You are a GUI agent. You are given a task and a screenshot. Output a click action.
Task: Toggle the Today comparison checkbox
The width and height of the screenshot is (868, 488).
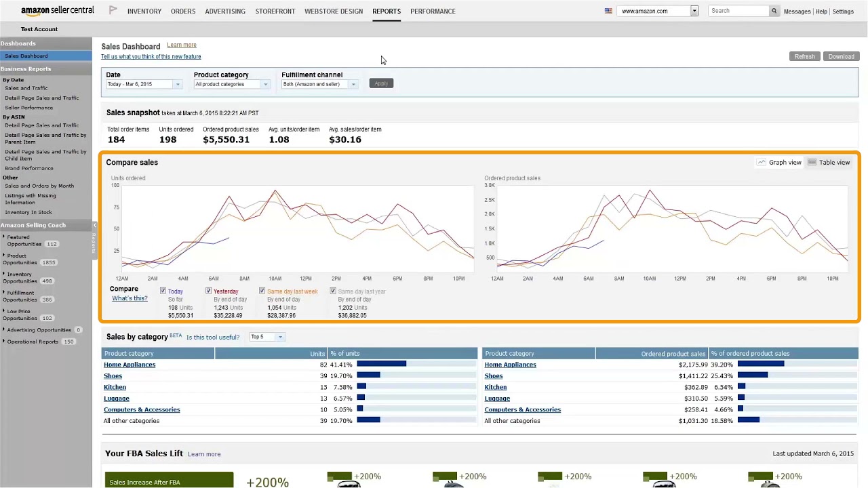coord(163,291)
